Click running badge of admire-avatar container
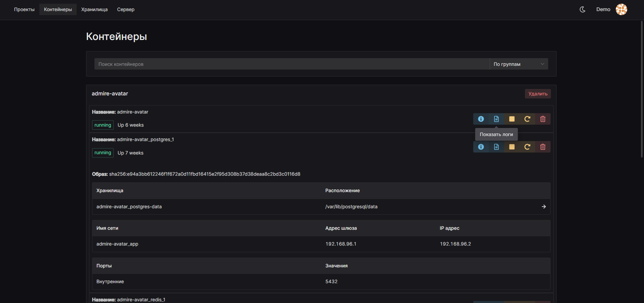 pos(103,125)
